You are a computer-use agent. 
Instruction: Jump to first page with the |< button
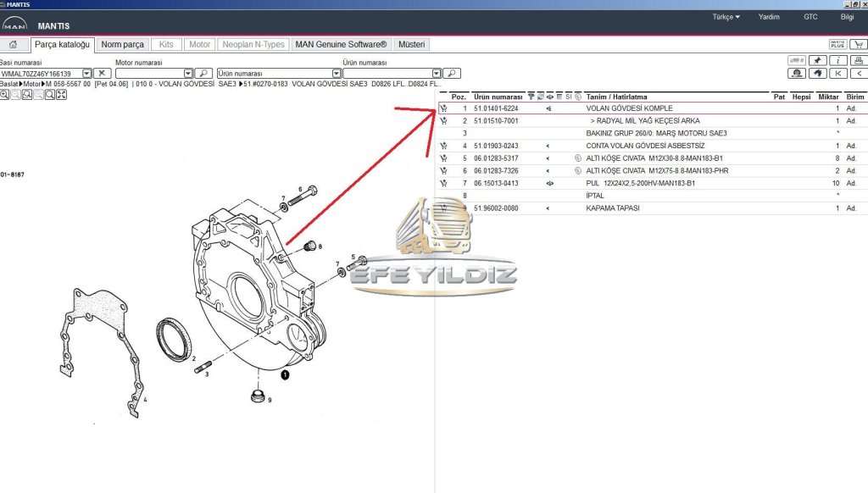(838, 73)
